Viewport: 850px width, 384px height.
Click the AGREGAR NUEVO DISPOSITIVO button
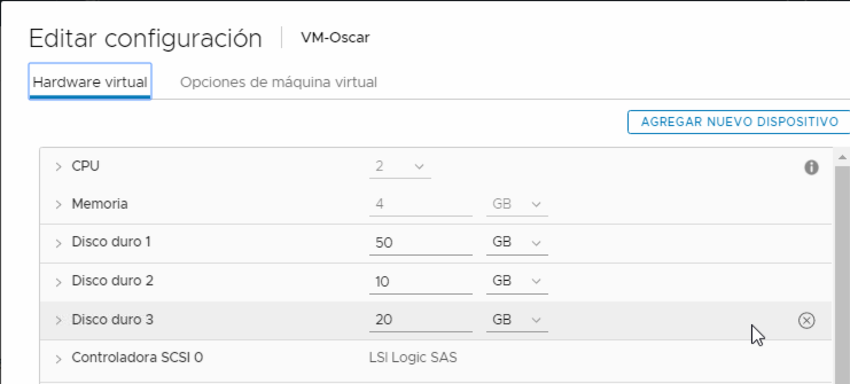point(739,121)
